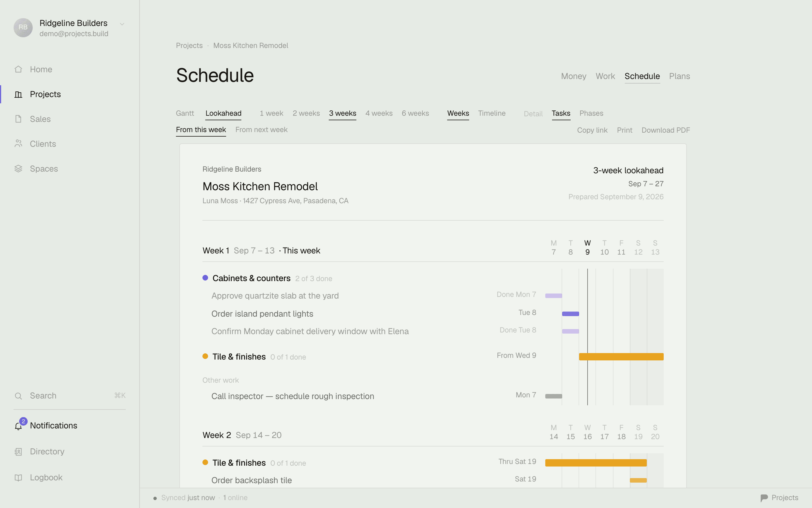Open Moss Kitchen Remodel breadcrumb
812x508 pixels.
(251, 45)
